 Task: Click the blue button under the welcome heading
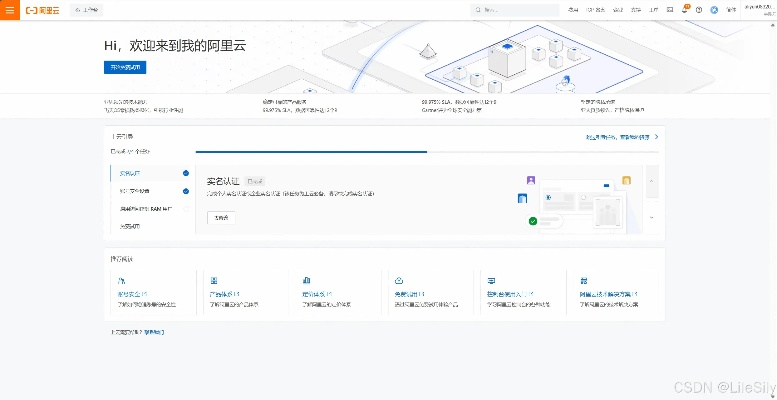point(125,67)
